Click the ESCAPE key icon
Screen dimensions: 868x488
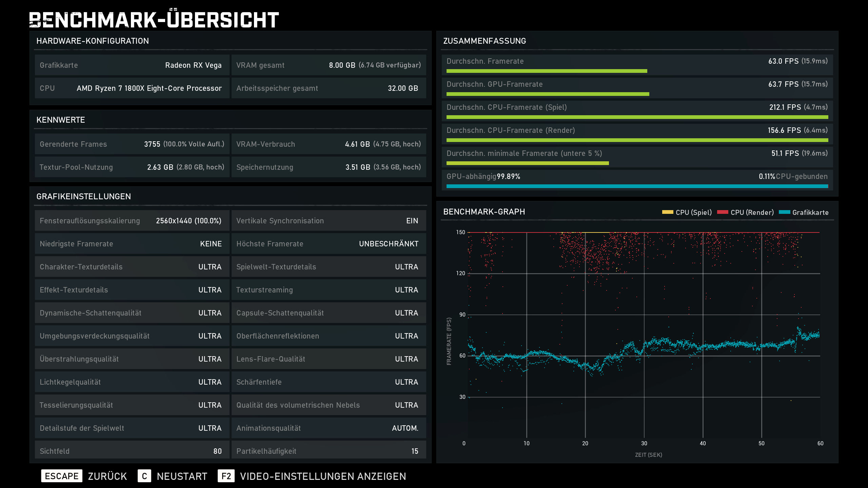coord(61,476)
